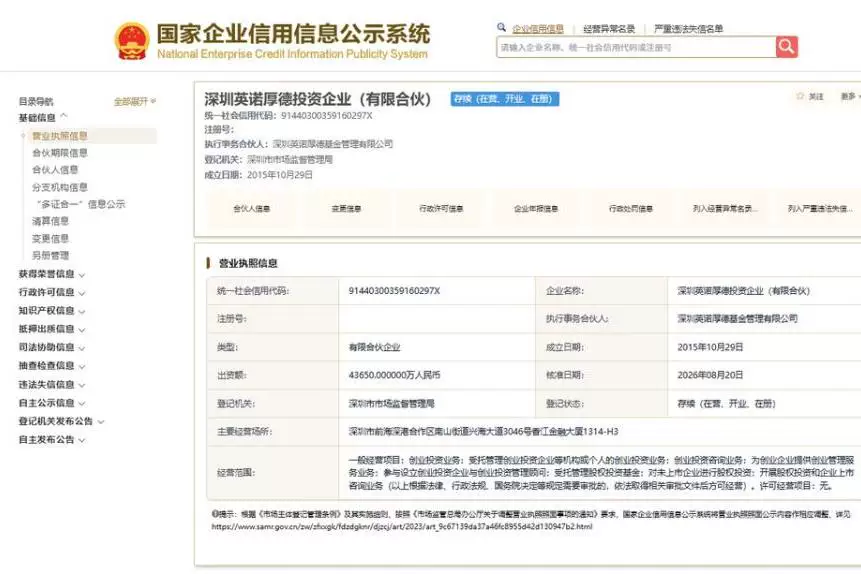Select the 企业信用信息 search tab
This screenshot has height=574, width=861.
click(x=538, y=29)
